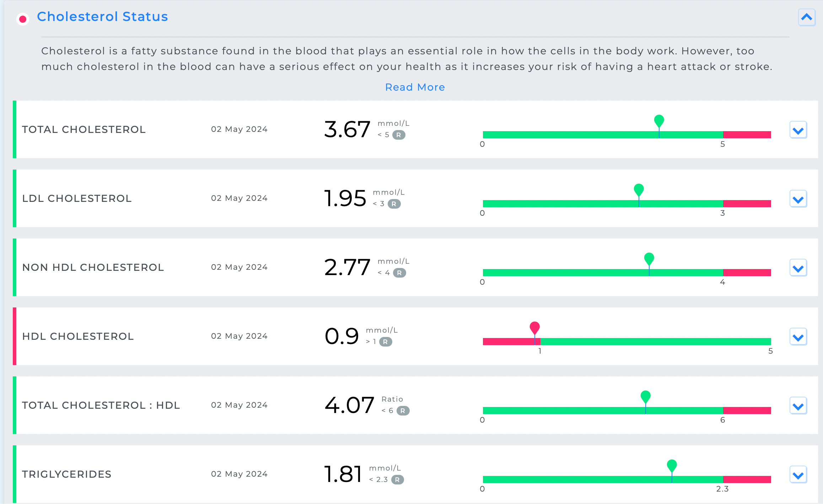Screen dimensions: 823x504
Task: Click the red status dot beside Cholesterol Status
Action: (23, 19)
